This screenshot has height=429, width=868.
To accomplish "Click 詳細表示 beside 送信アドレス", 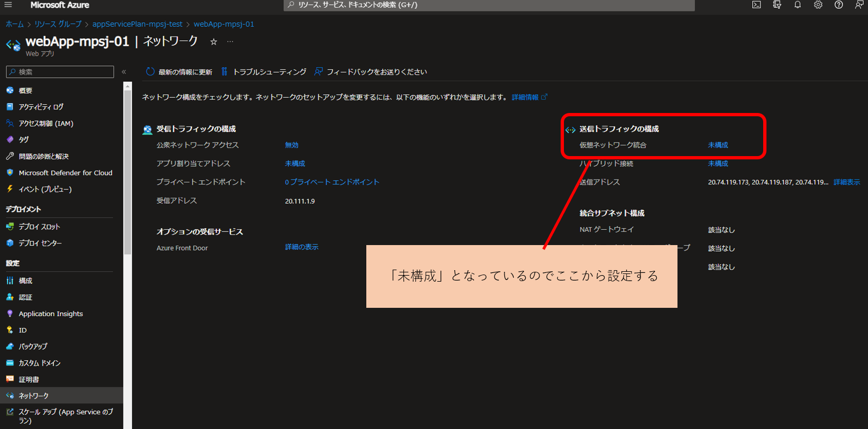I will click(847, 182).
